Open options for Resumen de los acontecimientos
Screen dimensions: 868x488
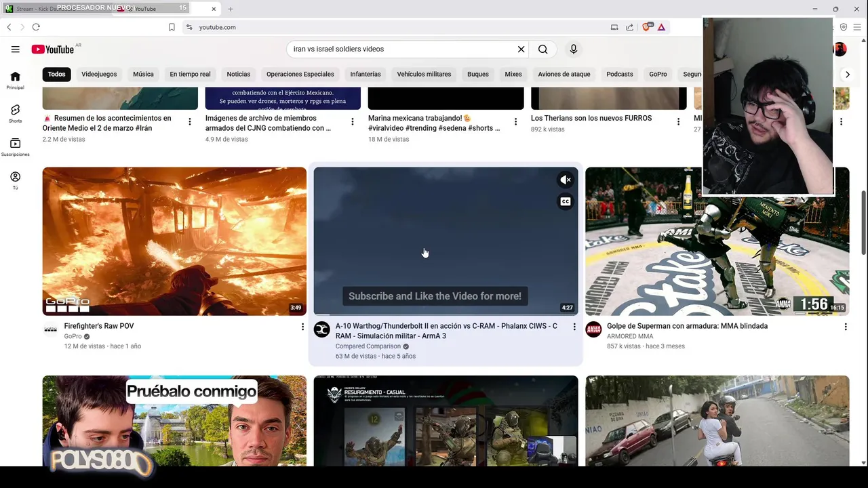point(189,121)
